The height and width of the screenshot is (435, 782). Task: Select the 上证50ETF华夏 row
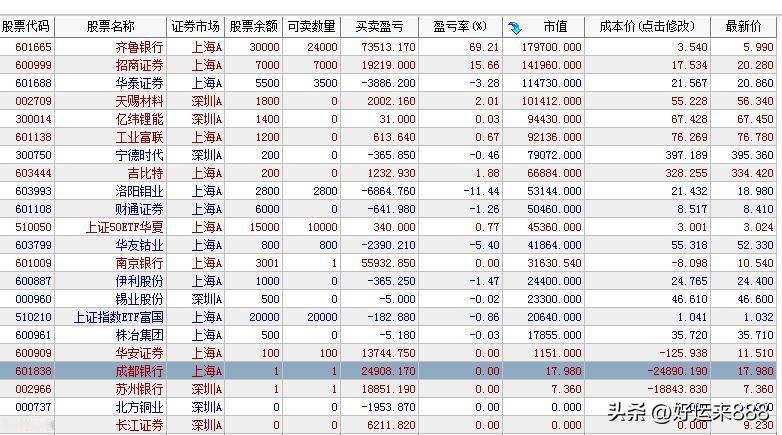coord(388,227)
